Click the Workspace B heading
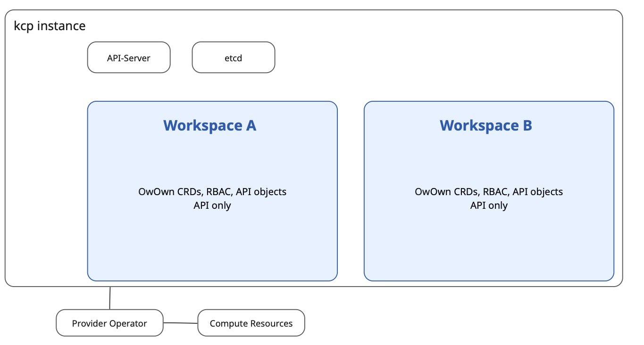The height and width of the screenshot is (345, 644). pyautogui.click(x=486, y=125)
